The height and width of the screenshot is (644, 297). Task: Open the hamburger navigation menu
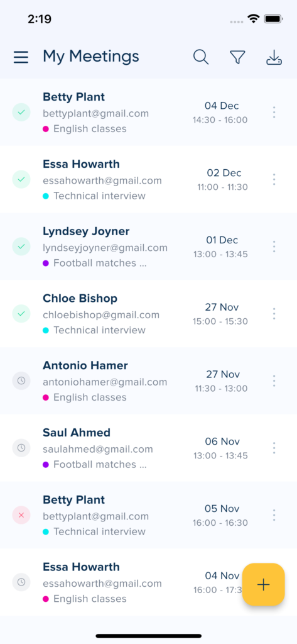21,57
